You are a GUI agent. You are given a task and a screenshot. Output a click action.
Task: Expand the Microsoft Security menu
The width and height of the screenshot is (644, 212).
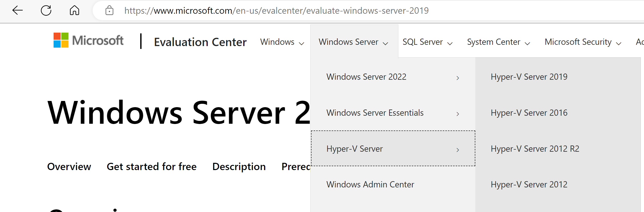[583, 42]
